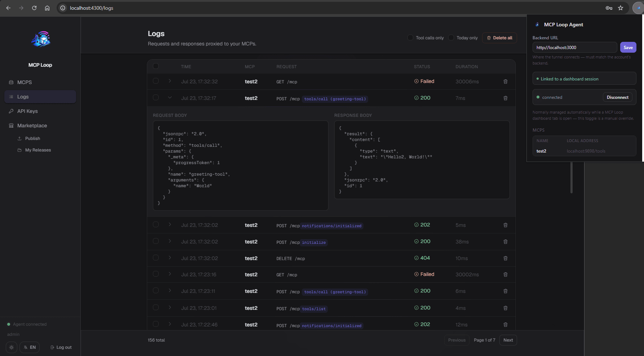Image resolution: width=644 pixels, height=356 pixels.
Task: Click the Delete all button
Action: (499, 38)
